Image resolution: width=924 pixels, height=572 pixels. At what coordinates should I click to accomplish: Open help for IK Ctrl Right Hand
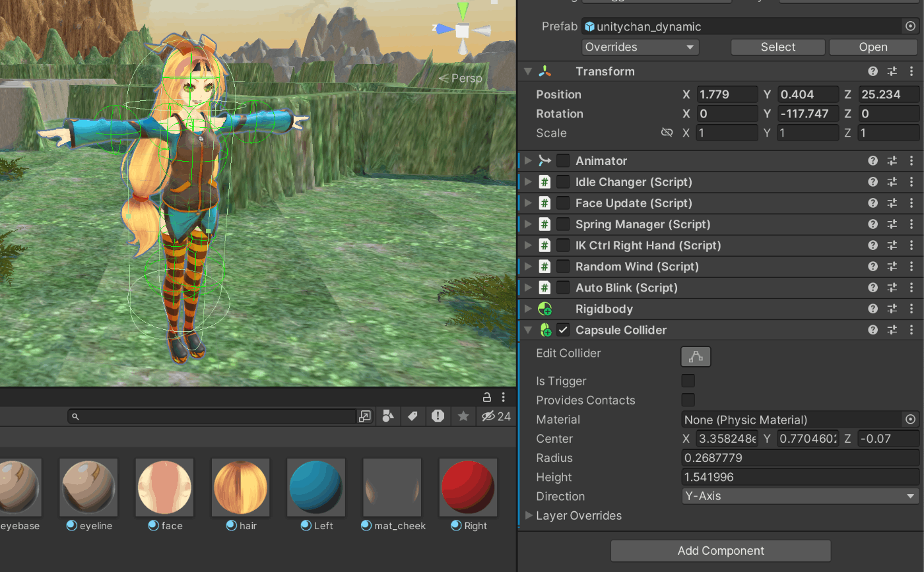point(873,245)
